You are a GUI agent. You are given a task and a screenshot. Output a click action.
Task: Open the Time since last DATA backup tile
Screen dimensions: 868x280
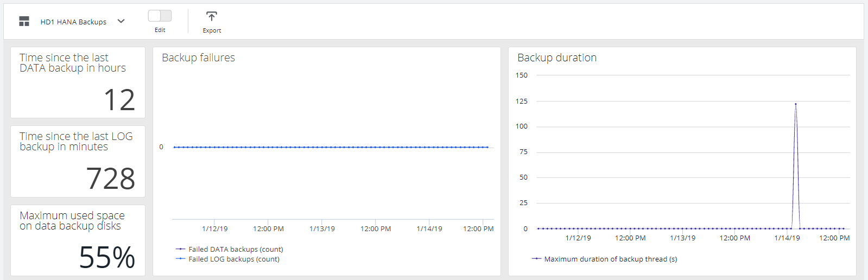click(x=78, y=82)
